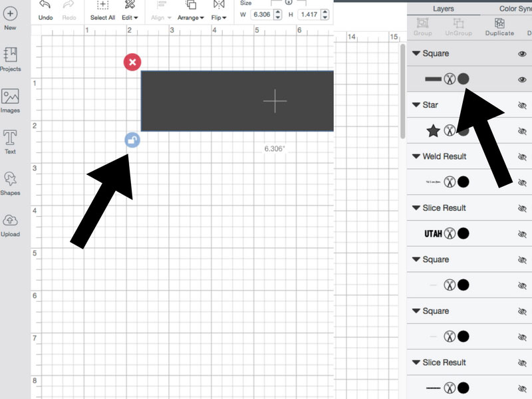Show the last Slice Result group
This screenshot has height=399, width=532.
522,363
